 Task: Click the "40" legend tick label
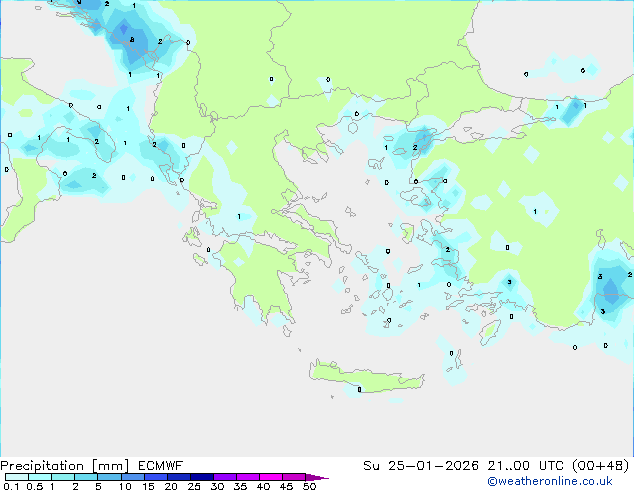click(x=263, y=486)
